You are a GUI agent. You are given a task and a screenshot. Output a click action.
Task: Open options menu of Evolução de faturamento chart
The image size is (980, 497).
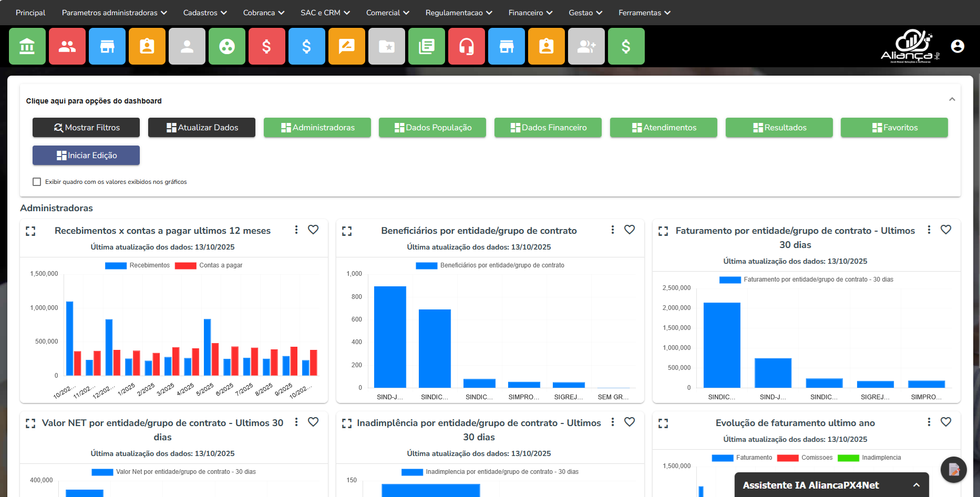point(929,422)
